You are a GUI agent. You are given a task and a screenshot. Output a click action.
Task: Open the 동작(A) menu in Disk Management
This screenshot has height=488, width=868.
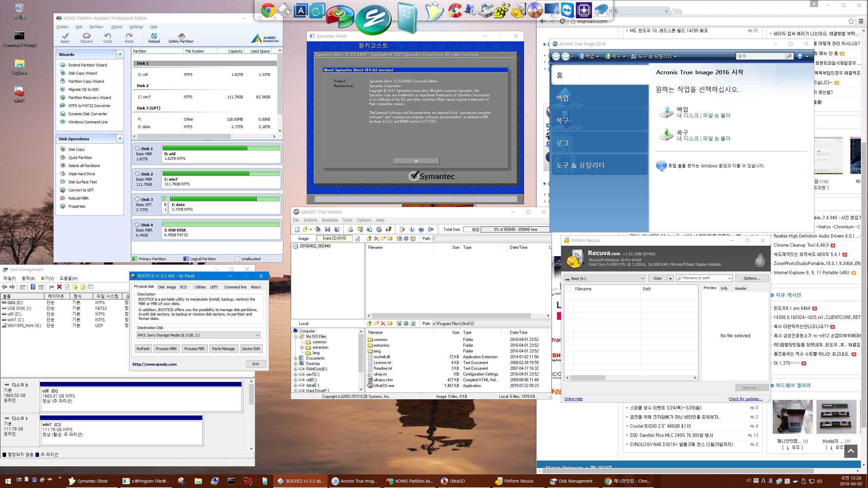tap(28, 278)
